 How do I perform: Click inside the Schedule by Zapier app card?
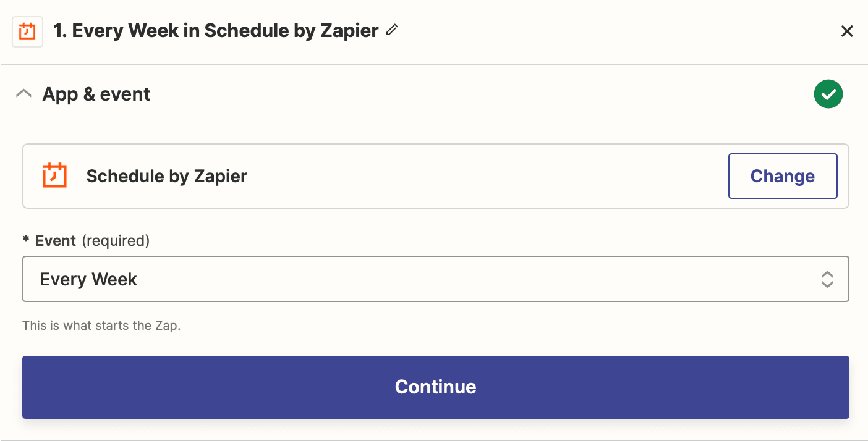pyautogui.click(x=371, y=175)
